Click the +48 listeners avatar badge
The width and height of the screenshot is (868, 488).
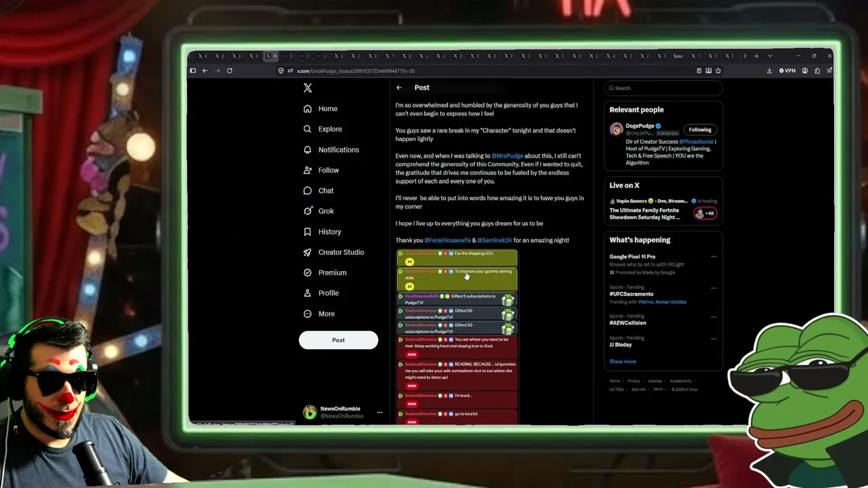705,213
